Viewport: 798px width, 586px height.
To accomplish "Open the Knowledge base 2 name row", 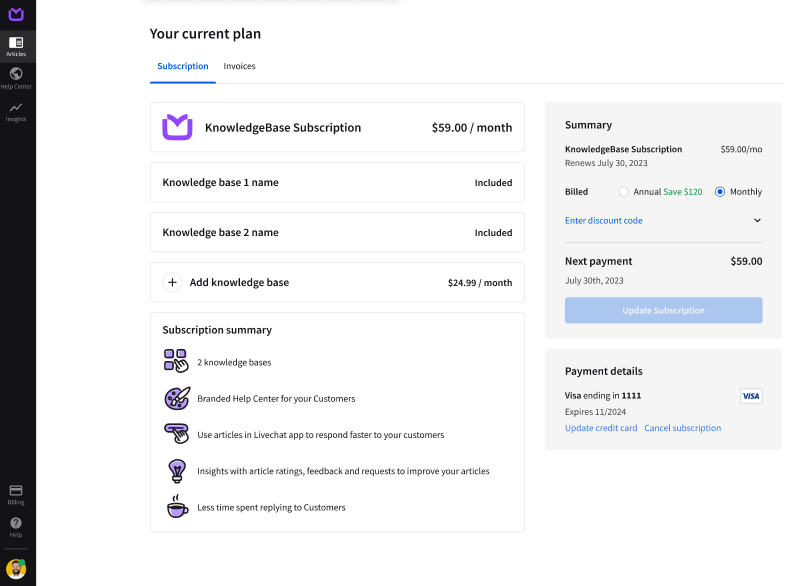I will (337, 232).
